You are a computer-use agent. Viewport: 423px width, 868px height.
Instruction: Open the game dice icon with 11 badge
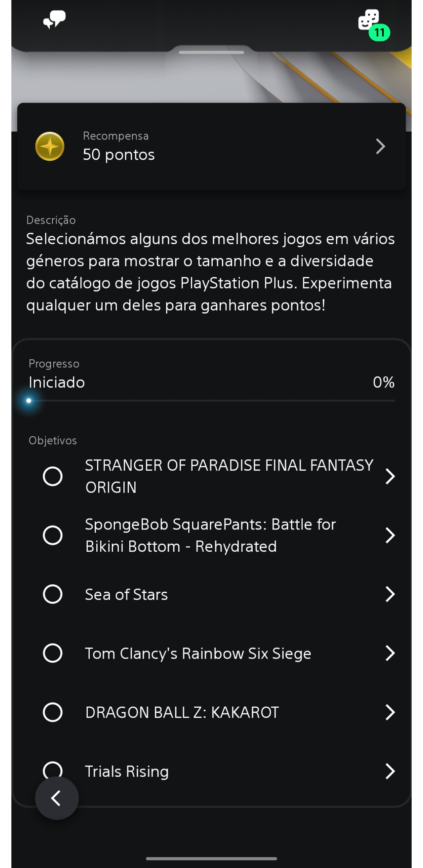point(369,20)
